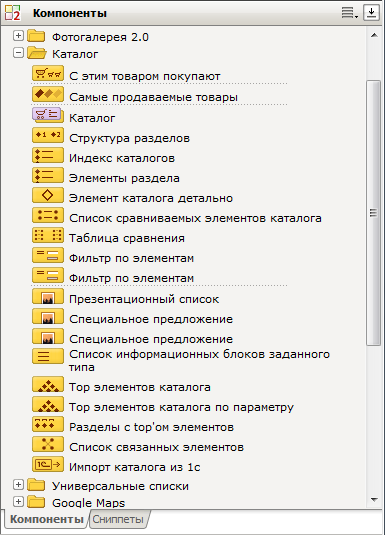Select 'Элементы раздела' text
Screen dimensions: 385x535
[x=124, y=178]
